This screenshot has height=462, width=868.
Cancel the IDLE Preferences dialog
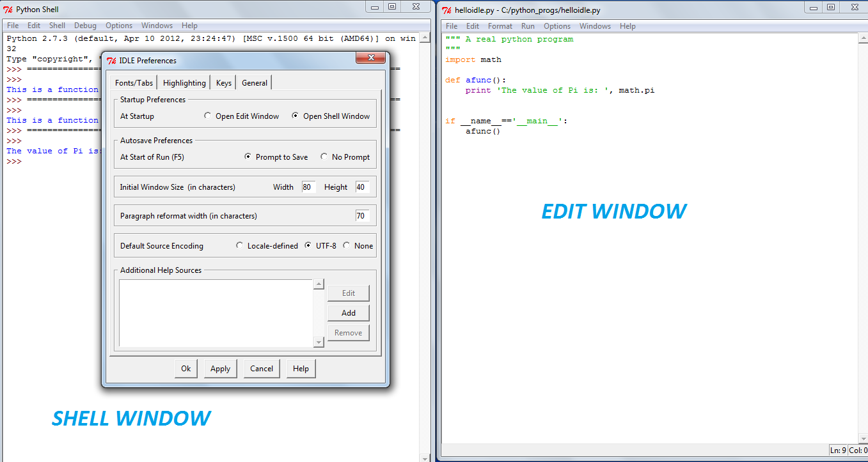(262, 369)
